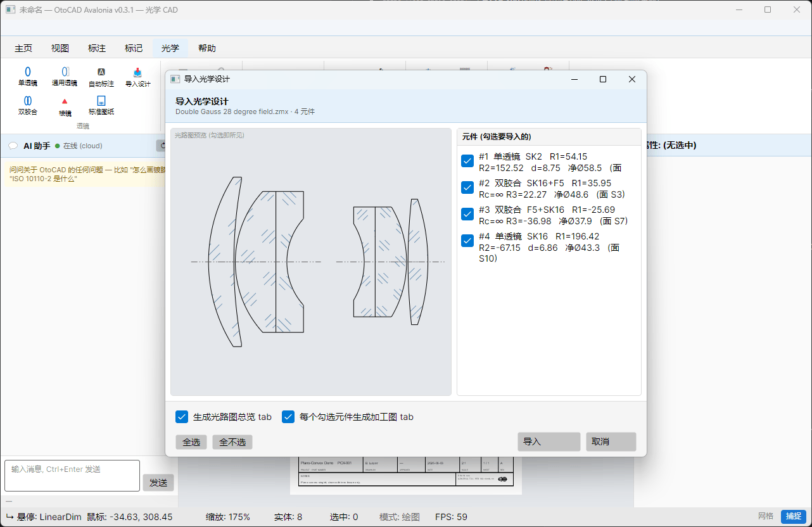
Task: Click the refresh icon in AI assistant header
Action: (162, 146)
